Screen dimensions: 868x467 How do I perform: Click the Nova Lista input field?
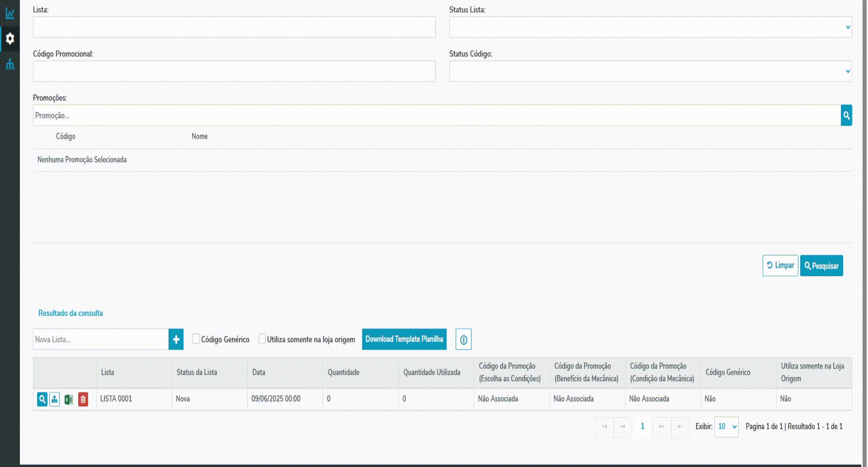pos(101,339)
